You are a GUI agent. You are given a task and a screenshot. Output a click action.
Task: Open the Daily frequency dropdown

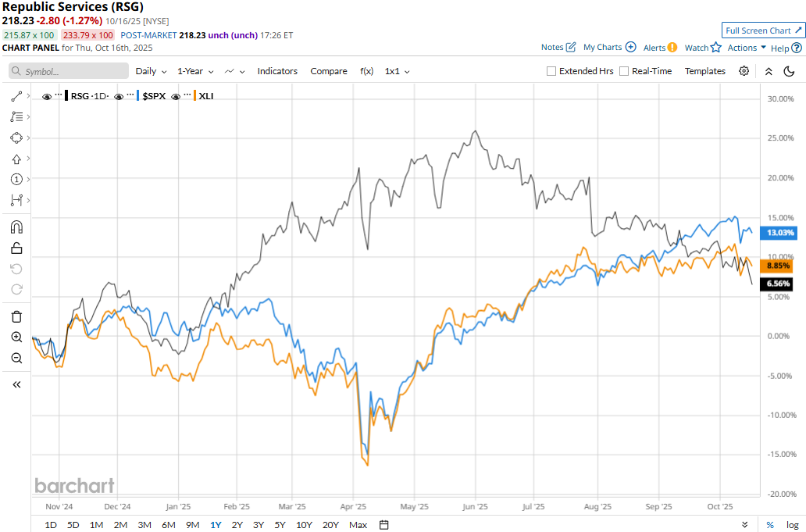pyautogui.click(x=152, y=71)
